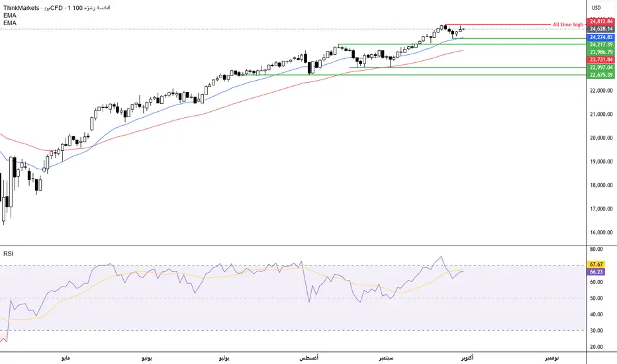Click the 80.00 RSI scale label

click(x=596, y=249)
